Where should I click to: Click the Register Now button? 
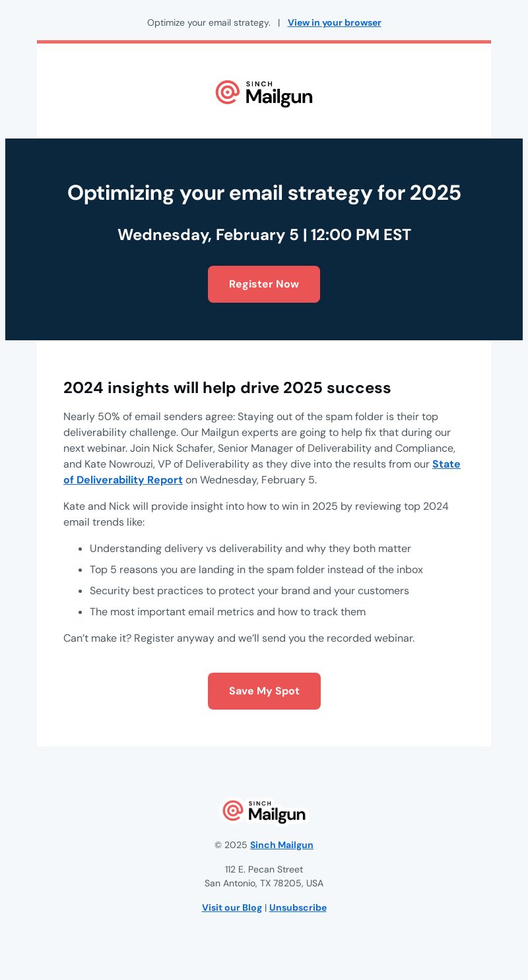pyautogui.click(x=264, y=284)
